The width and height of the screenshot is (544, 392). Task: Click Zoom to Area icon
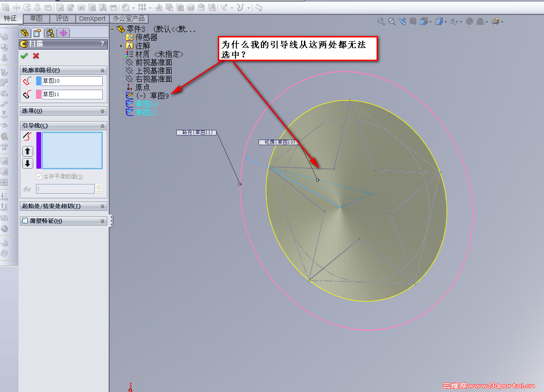click(x=392, y=21)
